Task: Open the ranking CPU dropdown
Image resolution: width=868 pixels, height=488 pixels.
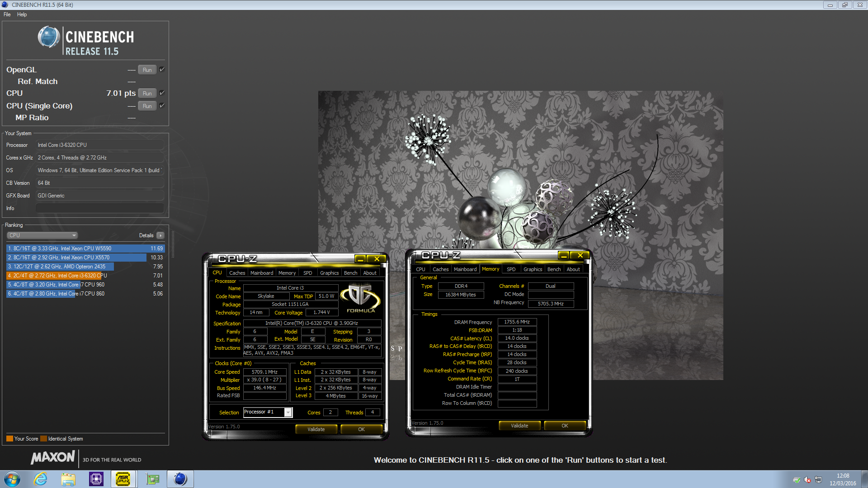Action: click(x=42, y=235)
